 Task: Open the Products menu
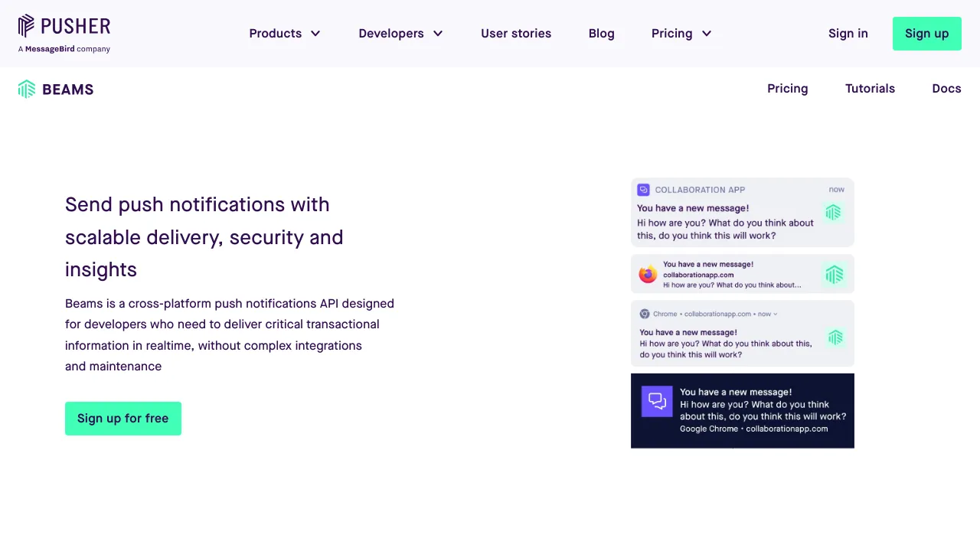tap(285, 34)
